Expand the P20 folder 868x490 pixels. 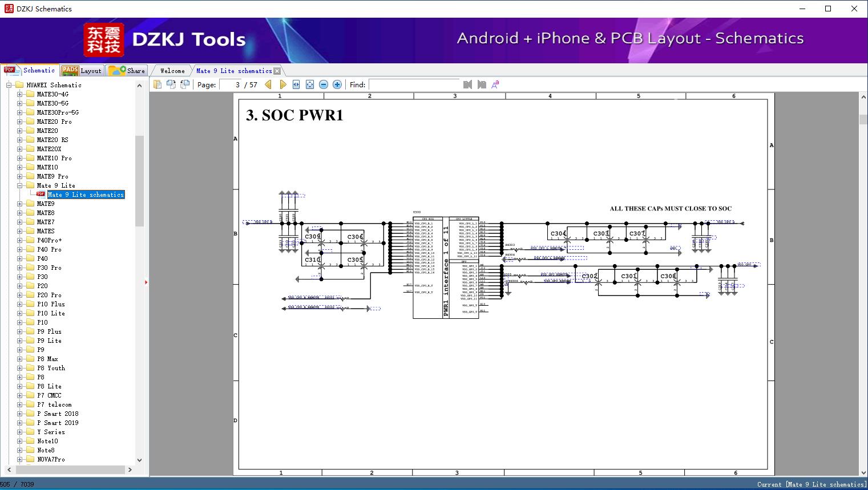pyautogui.click(x=19, y=286)
